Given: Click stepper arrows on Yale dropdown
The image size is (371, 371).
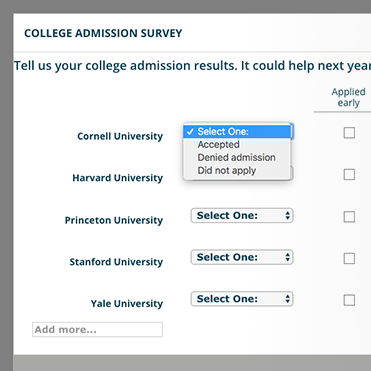Looking at the screenshot, I should pos(287,299).
